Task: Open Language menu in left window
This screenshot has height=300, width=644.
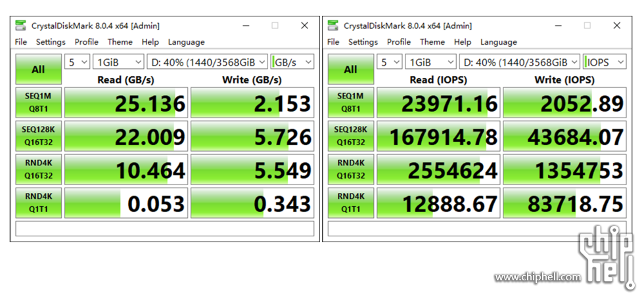Action: (186, 42)
